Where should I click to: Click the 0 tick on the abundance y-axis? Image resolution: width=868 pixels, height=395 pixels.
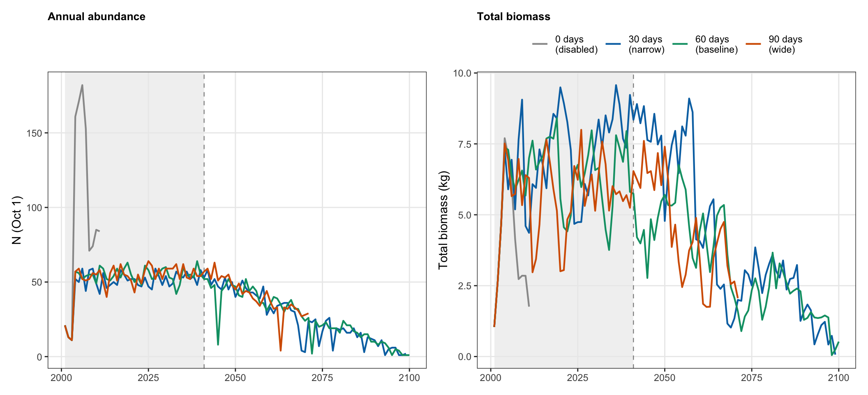coord(39,357)
